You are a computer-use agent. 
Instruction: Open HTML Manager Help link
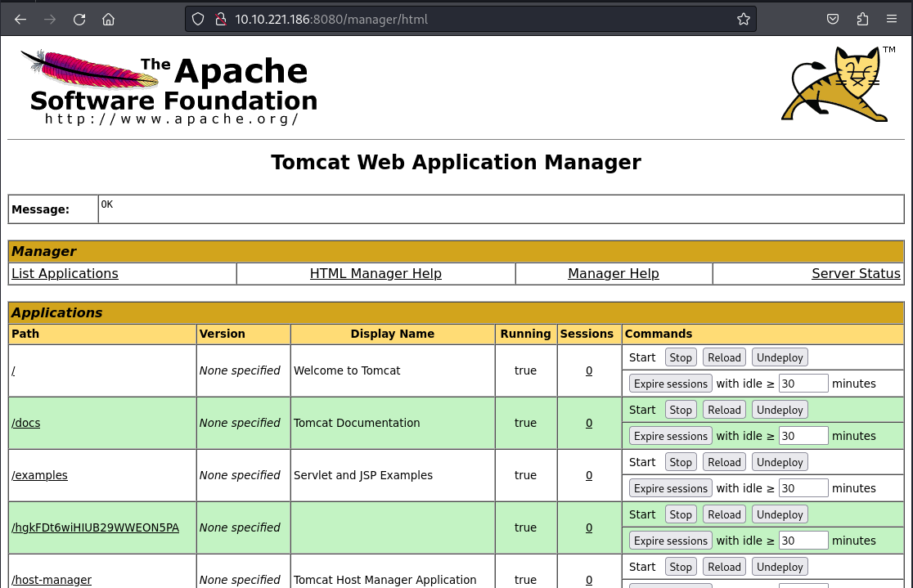pyautogui.click(x=376, y=274)
